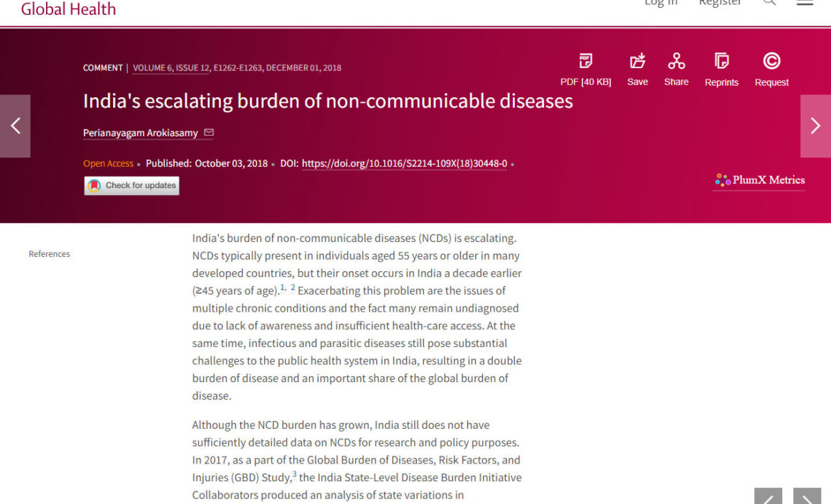Jump to References section
The height and width of the screenshot is (504, 831).
pyautogui.click(x=49, y=254)
